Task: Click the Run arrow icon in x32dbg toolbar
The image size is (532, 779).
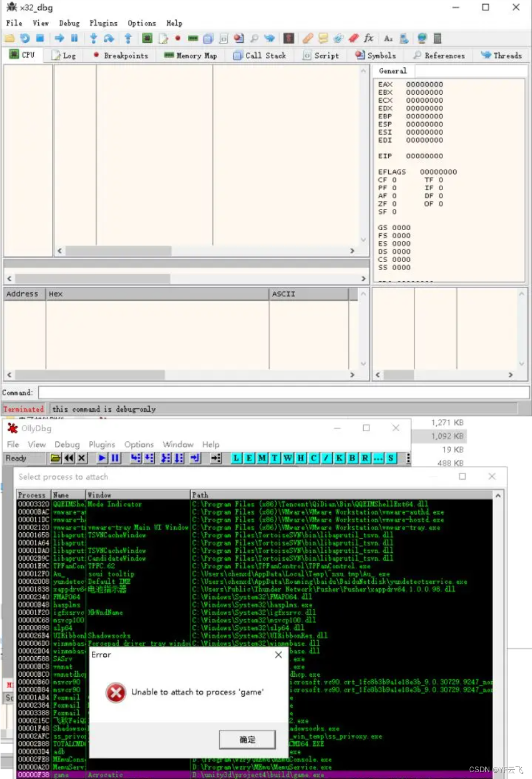Action: tap(59, 38)
